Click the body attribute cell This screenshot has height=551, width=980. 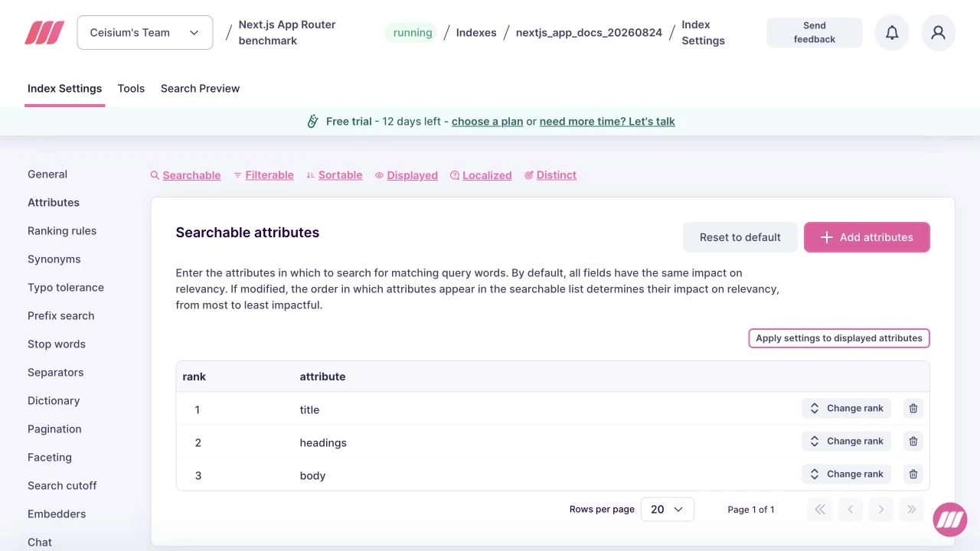[312, 476]
